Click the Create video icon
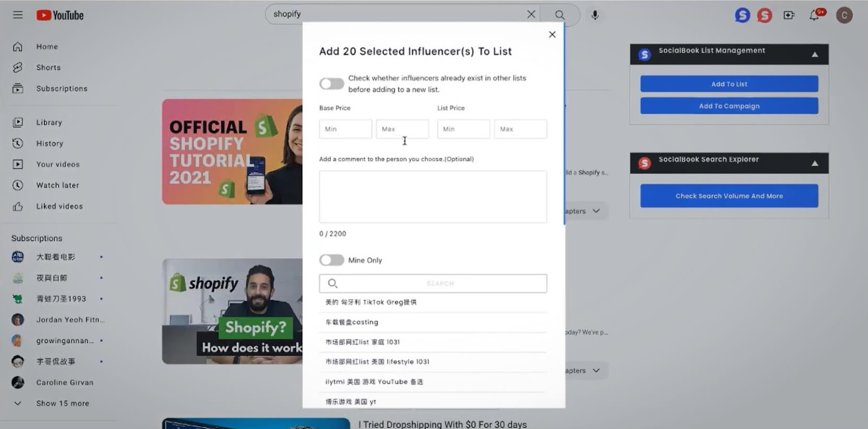The height and width of the screenshot is (429, 868). (x=789, y=15)
